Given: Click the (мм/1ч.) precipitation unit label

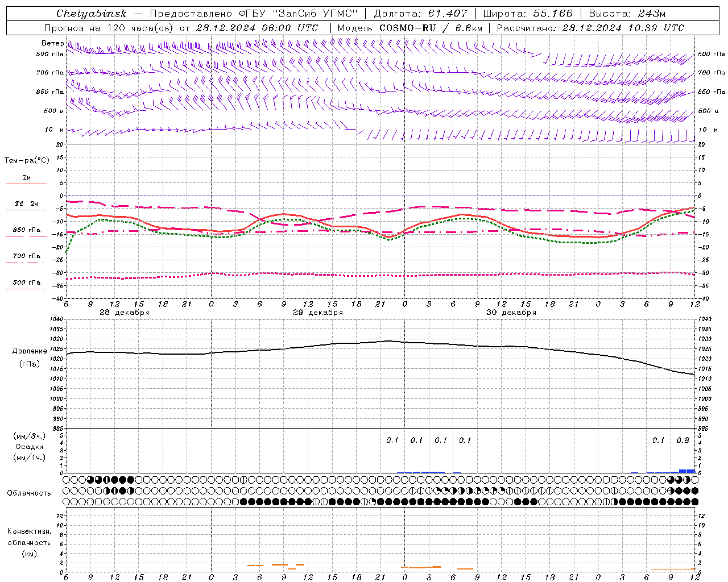Looking at the screenshot, I should (x=30, y=458).
